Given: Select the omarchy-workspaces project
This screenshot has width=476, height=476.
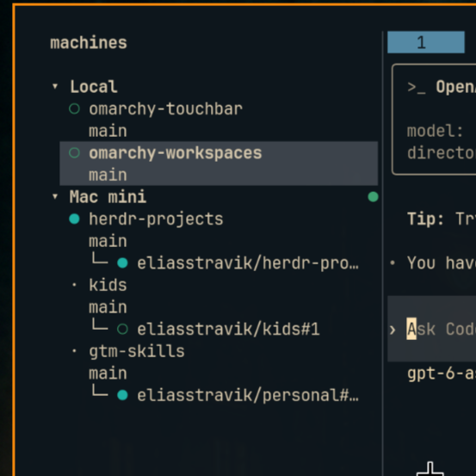Looking at the screenshot, I should 175,152.
